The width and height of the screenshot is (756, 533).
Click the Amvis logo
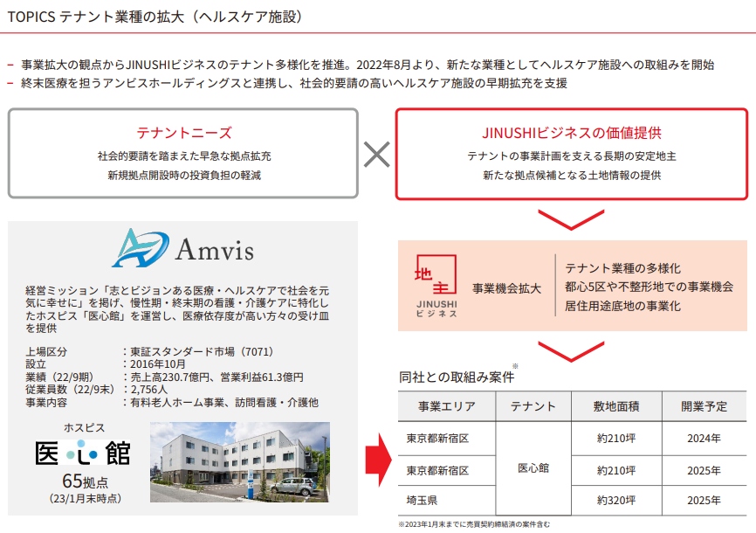182,248
